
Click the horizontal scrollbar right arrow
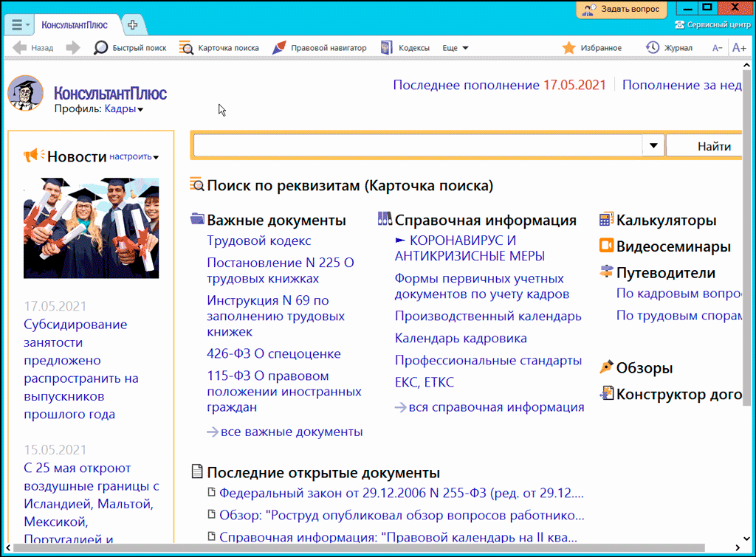point(738,548)
